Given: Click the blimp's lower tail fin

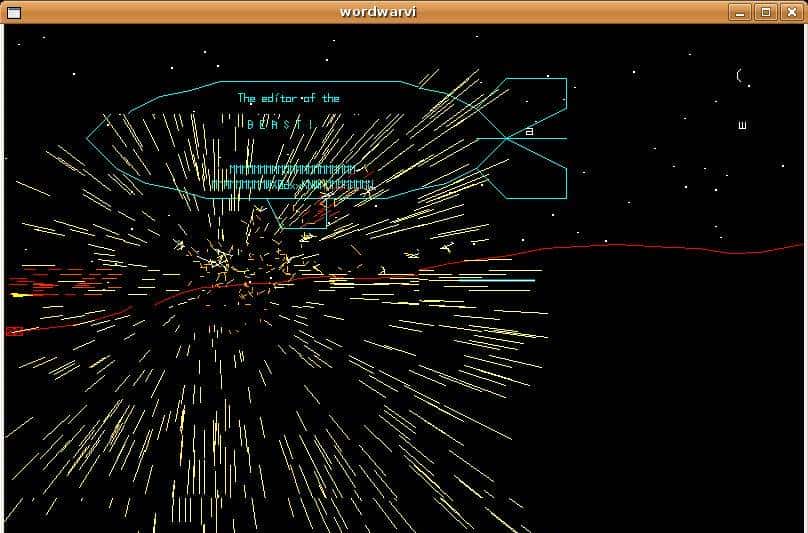Looking at the screenshot, I should pyautogui.click(x=531, y=170).
